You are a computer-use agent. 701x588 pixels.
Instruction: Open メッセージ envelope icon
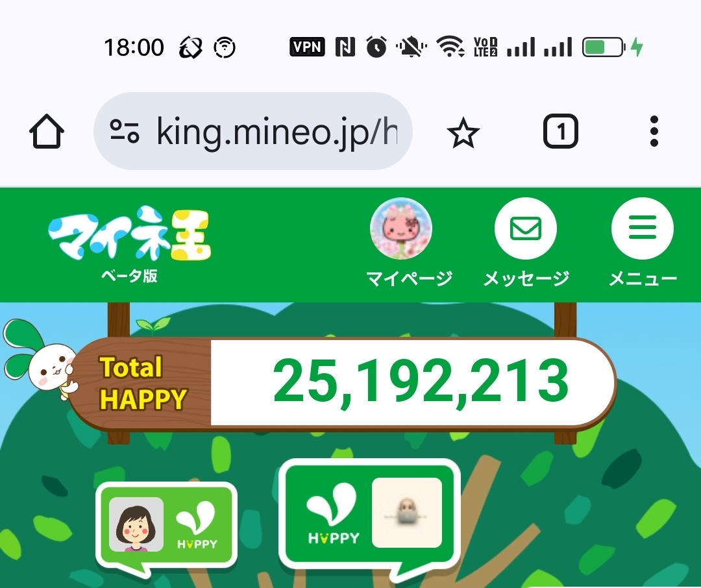526,228
